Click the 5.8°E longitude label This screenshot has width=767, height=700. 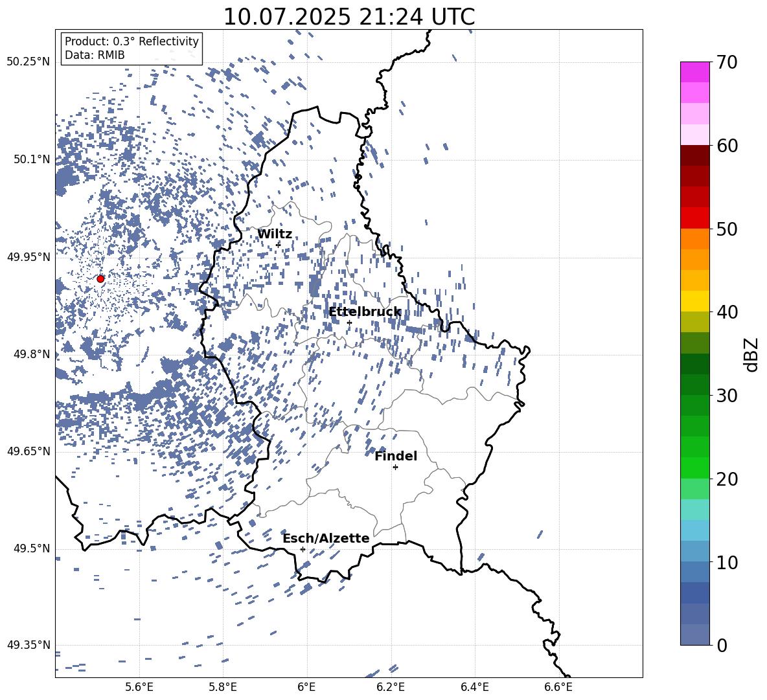point(223,687)
